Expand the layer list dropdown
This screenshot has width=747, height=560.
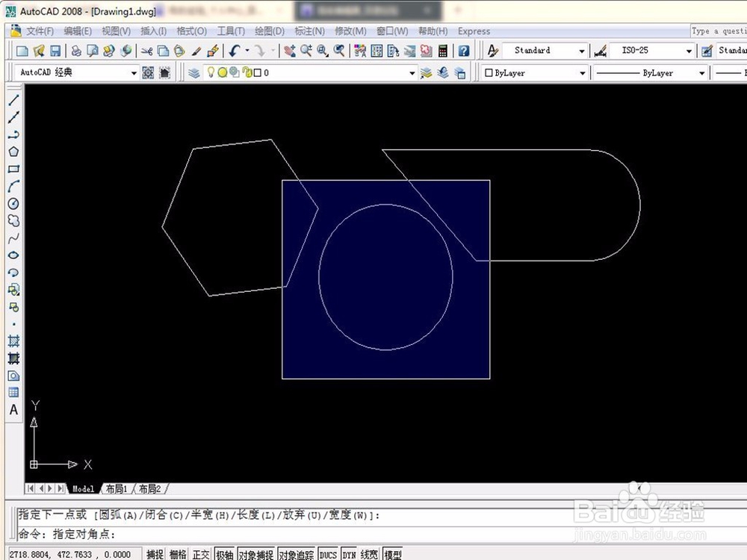pyautogui.click(x=412, y=73)
